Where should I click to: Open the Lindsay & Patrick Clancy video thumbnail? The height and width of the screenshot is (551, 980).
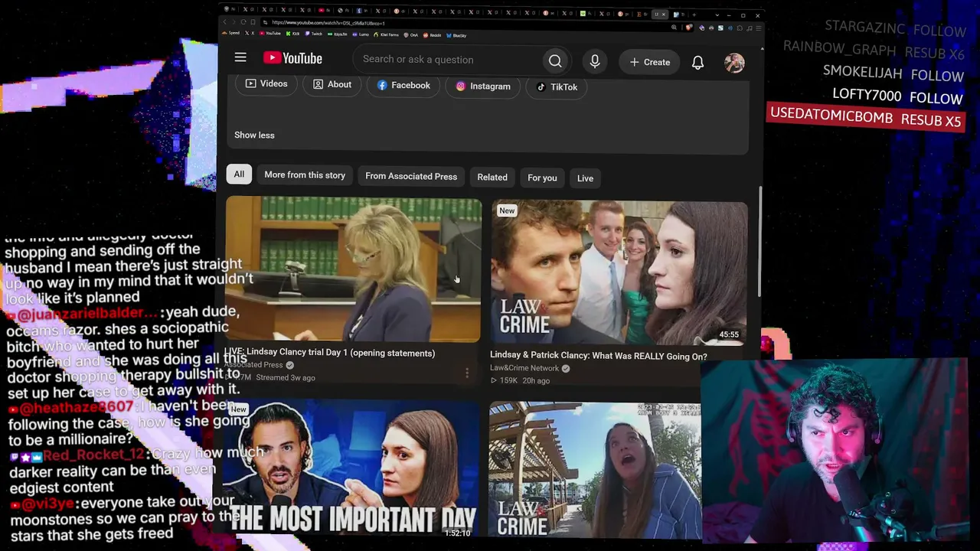pos(619,273)
